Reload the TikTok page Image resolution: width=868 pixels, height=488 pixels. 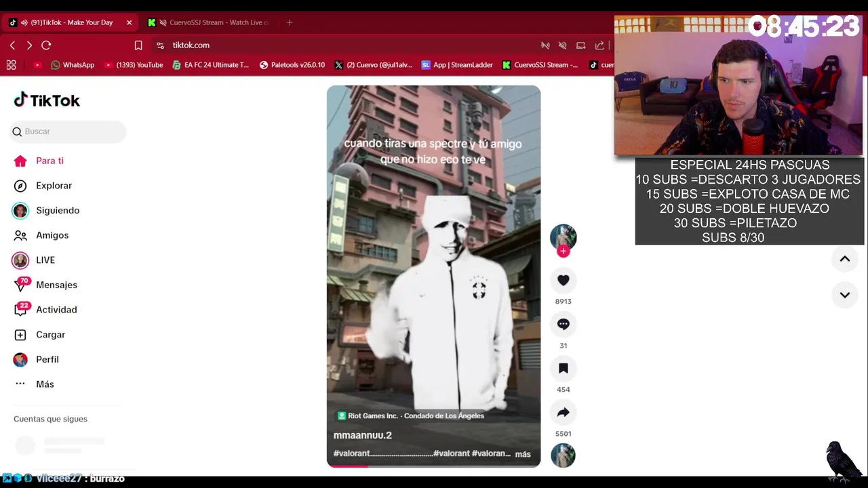pyautogui.click(x=46, y=45)
